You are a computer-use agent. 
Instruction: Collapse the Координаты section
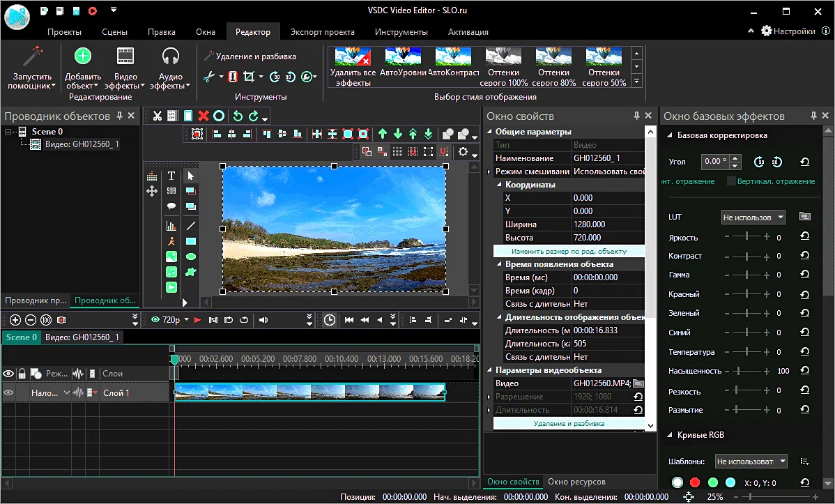pos(500,185)
